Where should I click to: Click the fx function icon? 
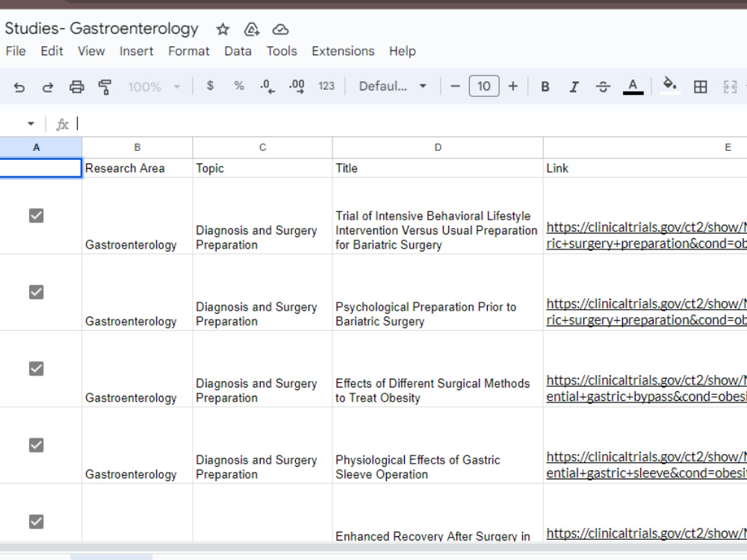click(x=63, y=125)
